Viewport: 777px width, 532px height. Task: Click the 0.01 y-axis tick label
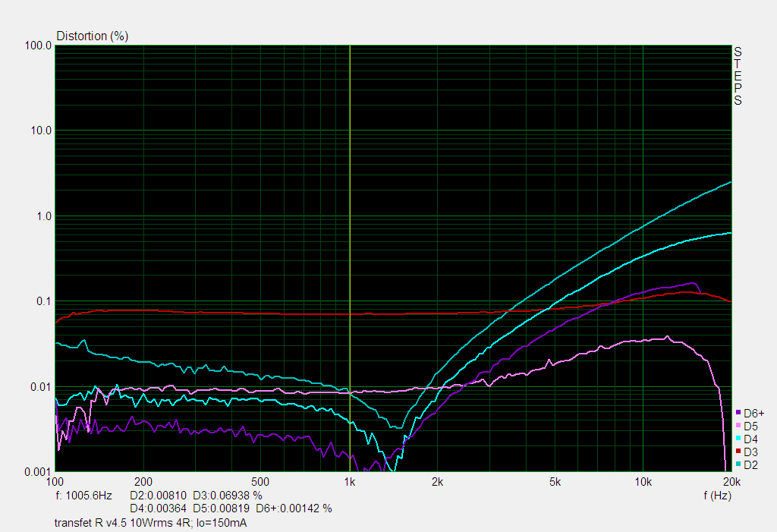coord(41,387)
